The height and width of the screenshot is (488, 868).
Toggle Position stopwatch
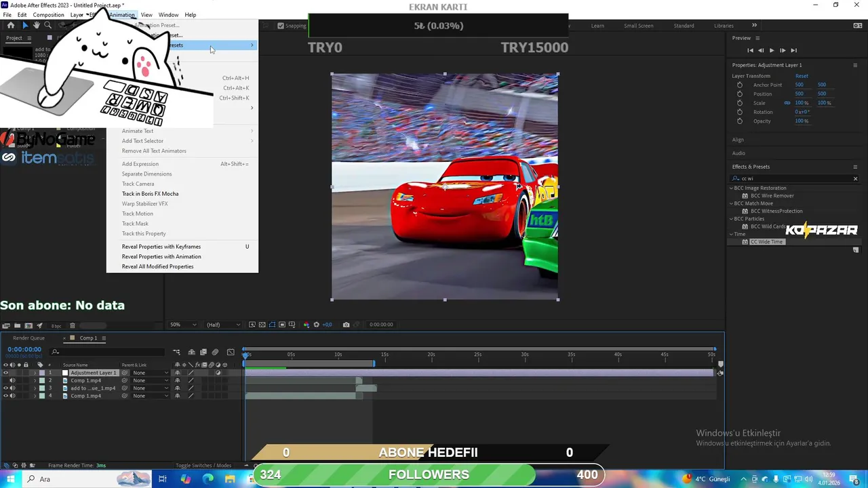click(x=740, y=94)
